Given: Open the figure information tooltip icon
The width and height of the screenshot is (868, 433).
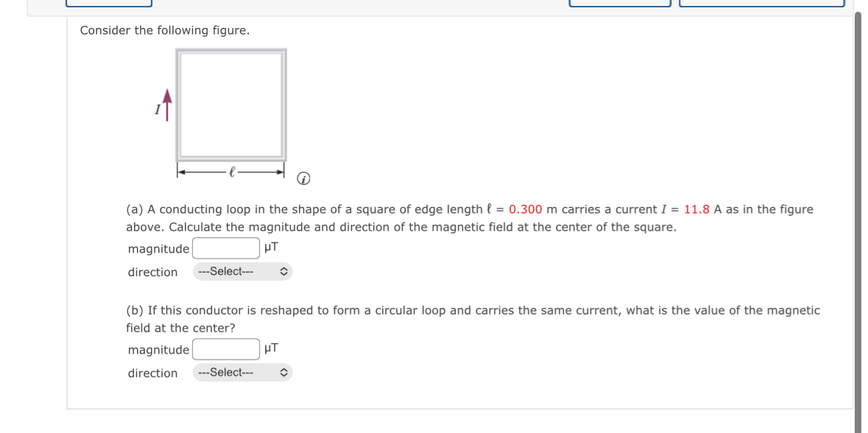Looking at the screenshot, I should tap(304, 177).
